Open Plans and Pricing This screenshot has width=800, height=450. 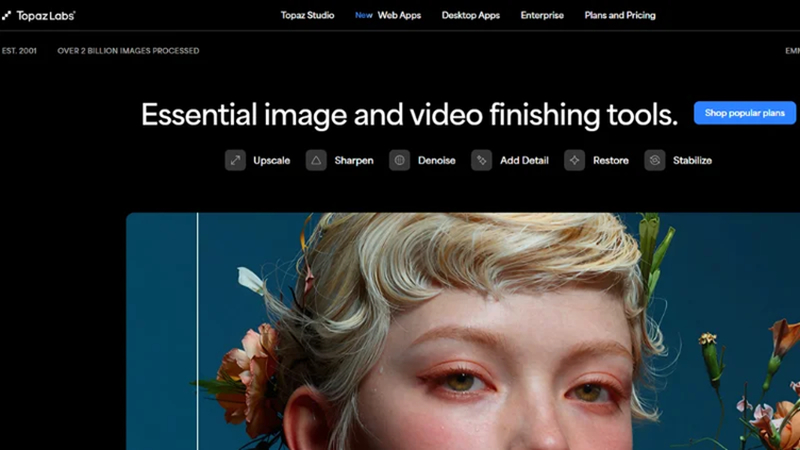click(x=620, y=15)
